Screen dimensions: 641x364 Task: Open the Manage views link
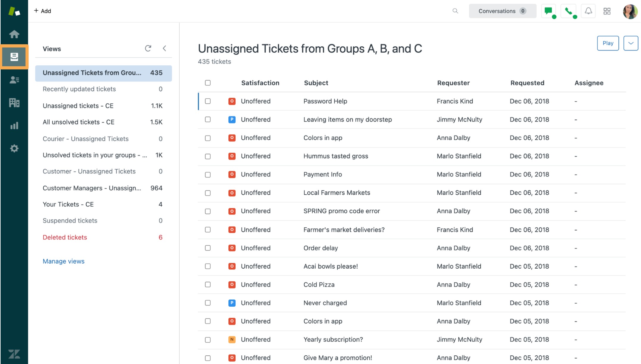pyautogui.click(x=63, y=261)
